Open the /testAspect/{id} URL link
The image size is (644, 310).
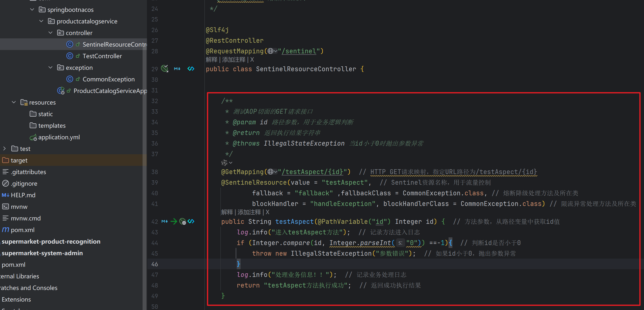[312, 172]
